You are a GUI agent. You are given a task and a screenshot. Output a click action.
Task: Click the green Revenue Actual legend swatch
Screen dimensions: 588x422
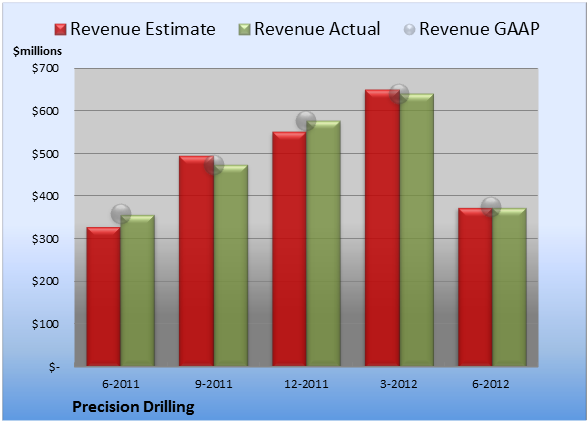coord(244,29)
